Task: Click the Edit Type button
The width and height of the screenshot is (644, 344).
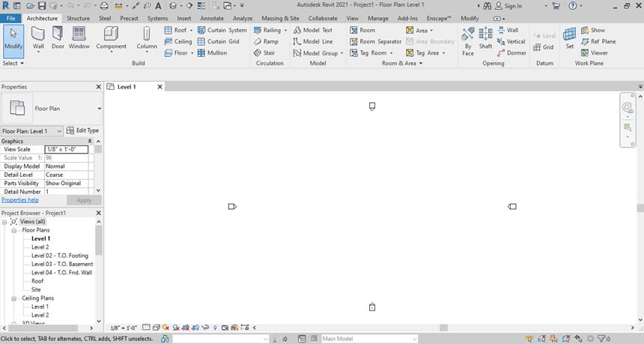Action: [x=82, y=130]
